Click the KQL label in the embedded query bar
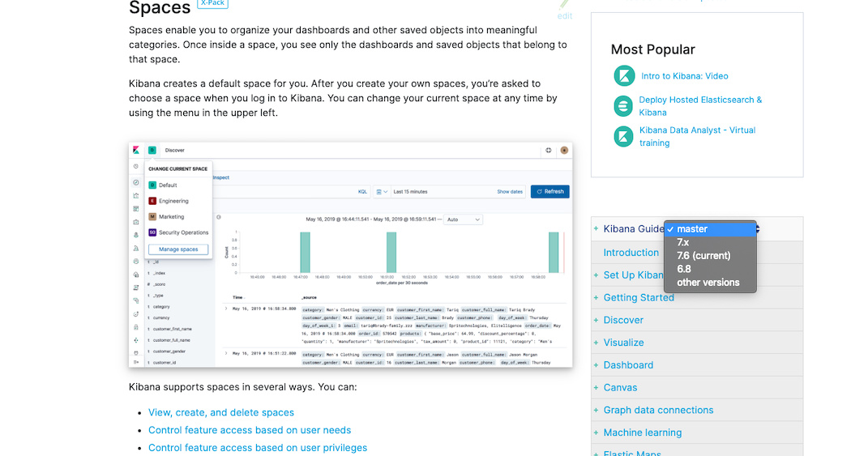 (362, 191)
